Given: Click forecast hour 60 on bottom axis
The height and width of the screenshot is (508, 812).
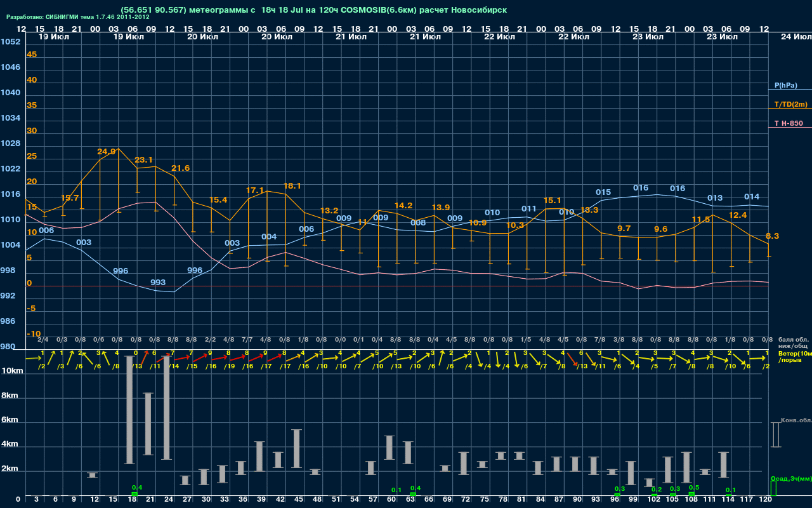Looking at the screenshot, I should [x=391, y=500].
